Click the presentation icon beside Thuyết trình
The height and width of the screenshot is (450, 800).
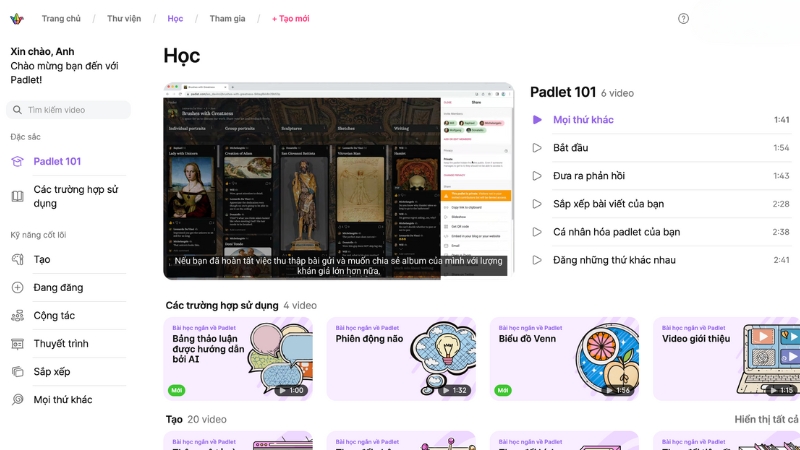17,343
